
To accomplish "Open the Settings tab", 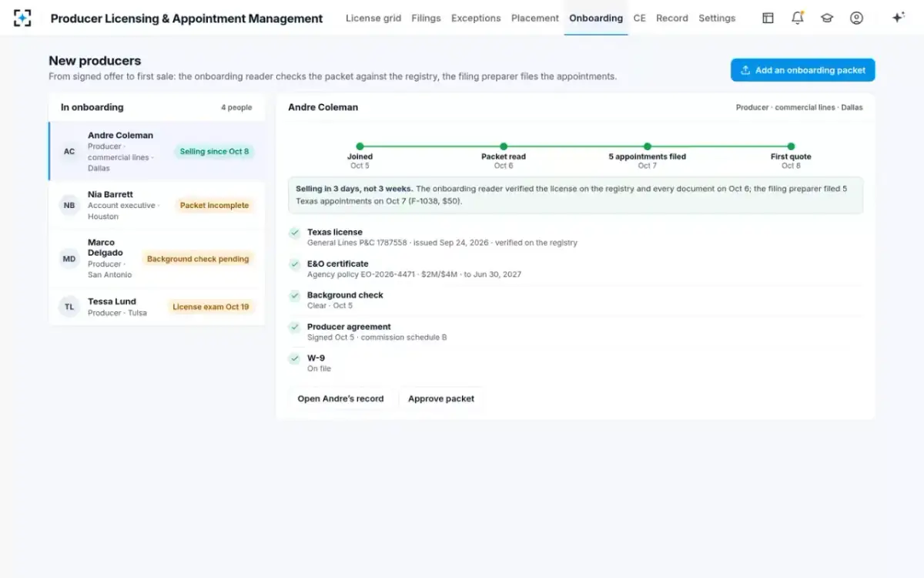I will [717, 18].
